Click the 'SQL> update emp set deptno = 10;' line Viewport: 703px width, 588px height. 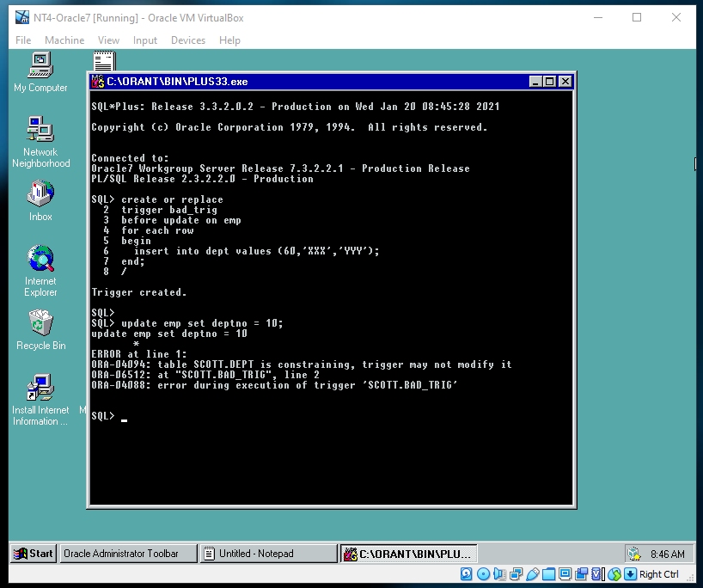(187, 323)
